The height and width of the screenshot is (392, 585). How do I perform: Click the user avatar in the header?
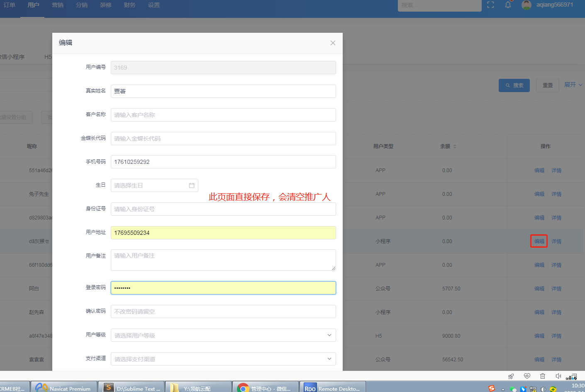coord(526,5)
